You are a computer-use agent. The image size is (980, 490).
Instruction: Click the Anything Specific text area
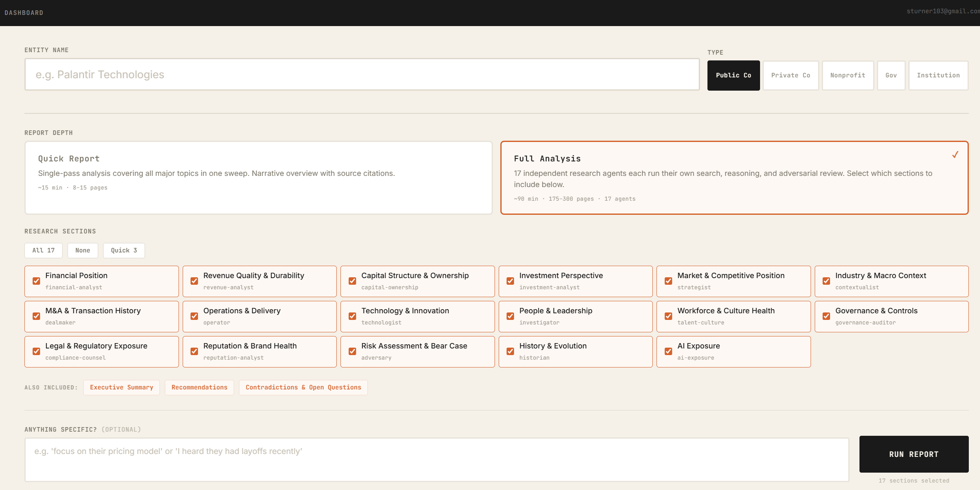point(437,459)
